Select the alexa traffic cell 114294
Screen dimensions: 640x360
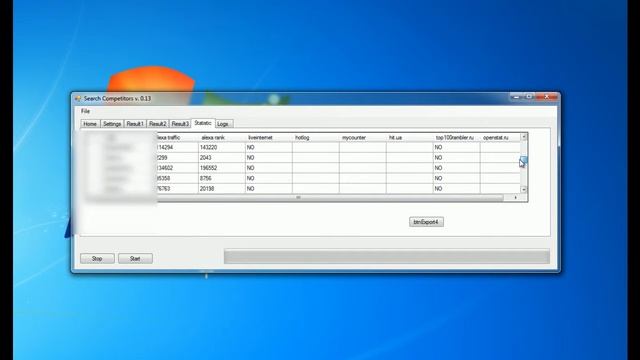point(177,147)
